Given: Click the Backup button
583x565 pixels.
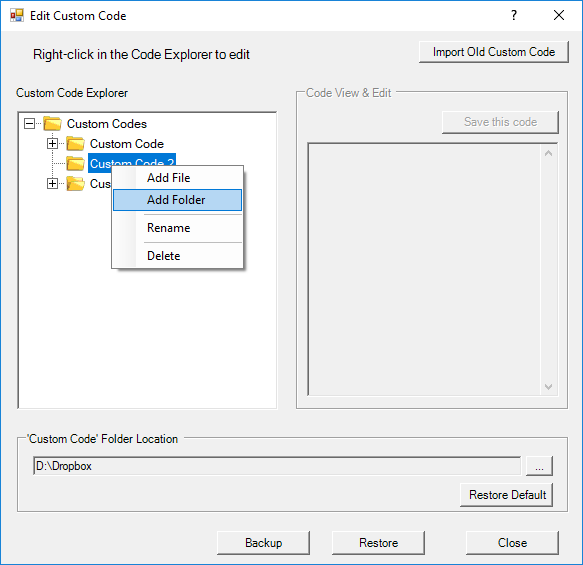Looking at the screenshot, I should [263, 543].
